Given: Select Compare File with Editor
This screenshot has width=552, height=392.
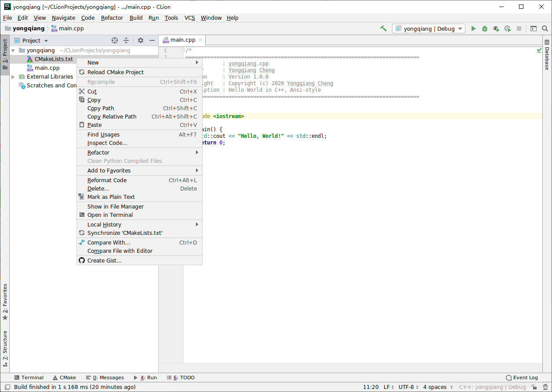Looking at the screenshot, I should 140,251.
